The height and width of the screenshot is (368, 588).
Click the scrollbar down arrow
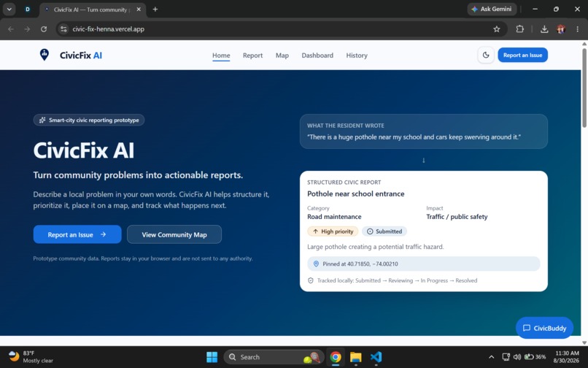(x=584, y=342)
